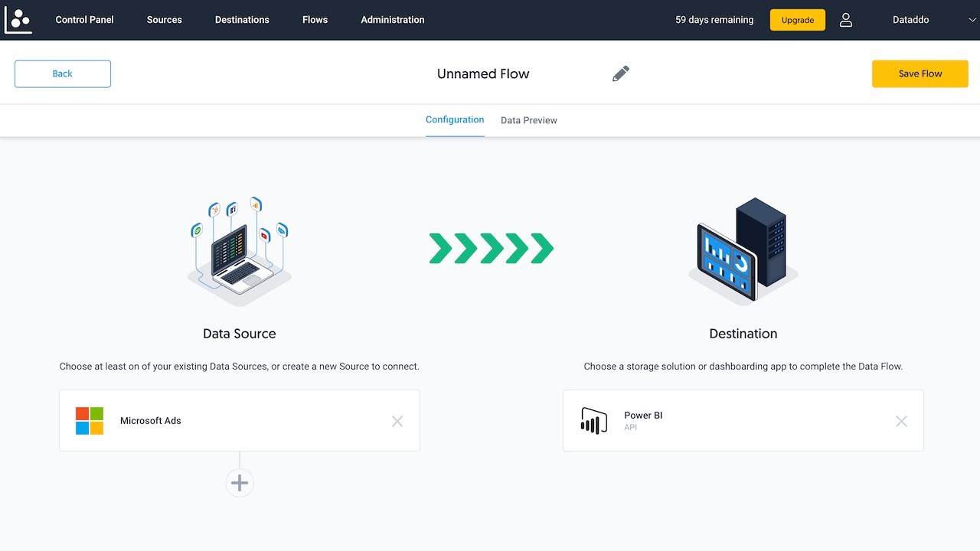Image resolution: width=980 pixels, height=551 pixels.
Task: Switch to the Data Preview tab
Action: tap(529, 120)
